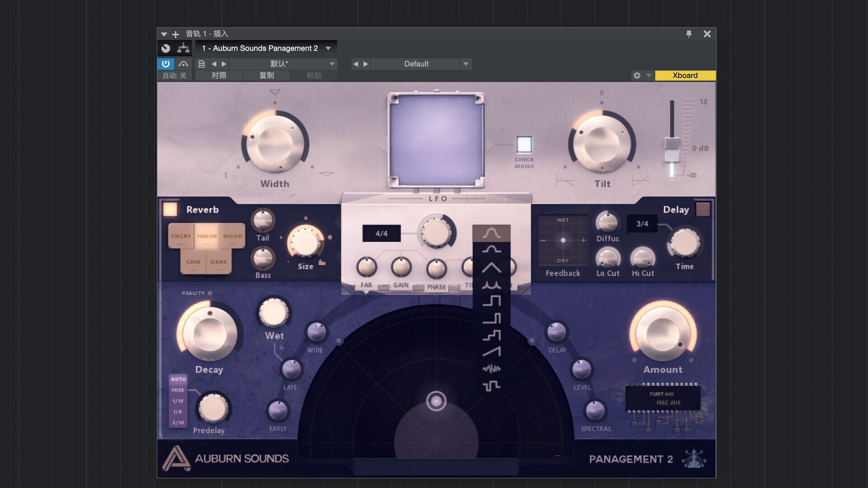Click the Auburn Sounds logo

(226, 458)
